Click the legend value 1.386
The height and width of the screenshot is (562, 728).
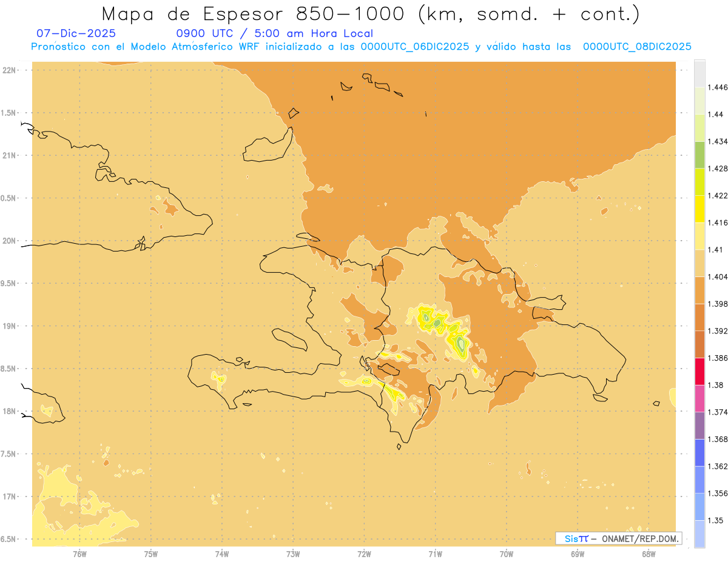pos(719,358)
